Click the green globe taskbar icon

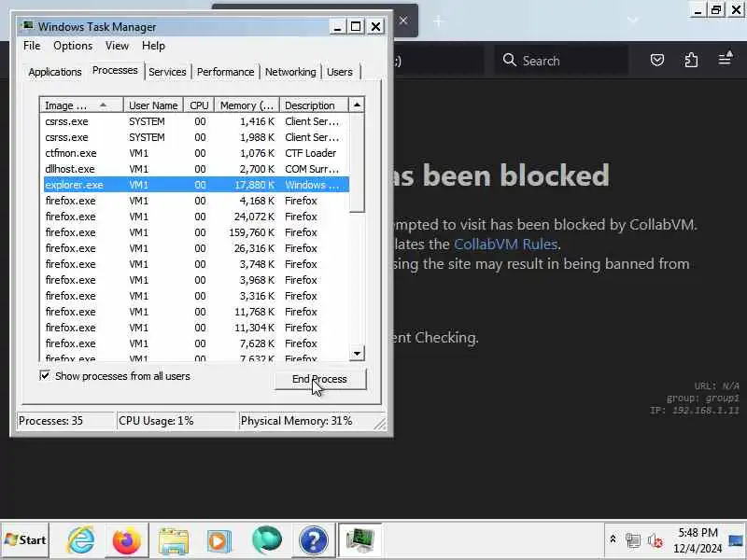[x=266, y=540]
